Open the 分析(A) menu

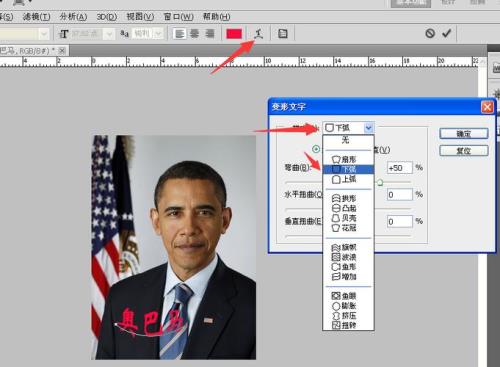[73, 17]
